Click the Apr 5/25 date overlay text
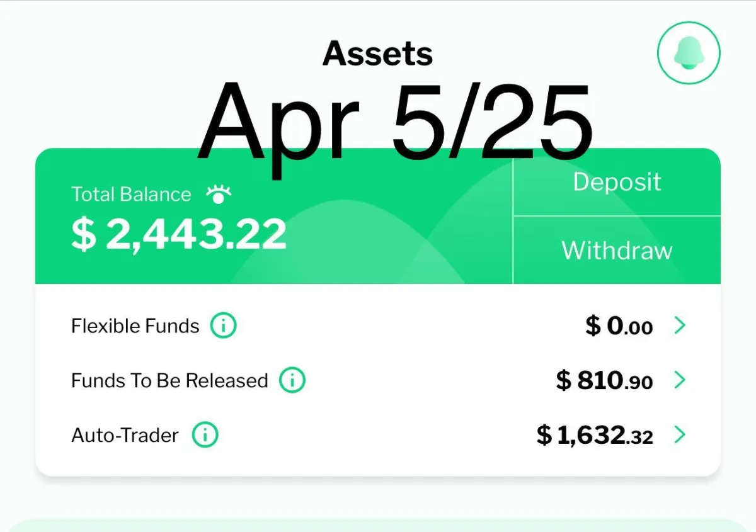 point(396,123)
